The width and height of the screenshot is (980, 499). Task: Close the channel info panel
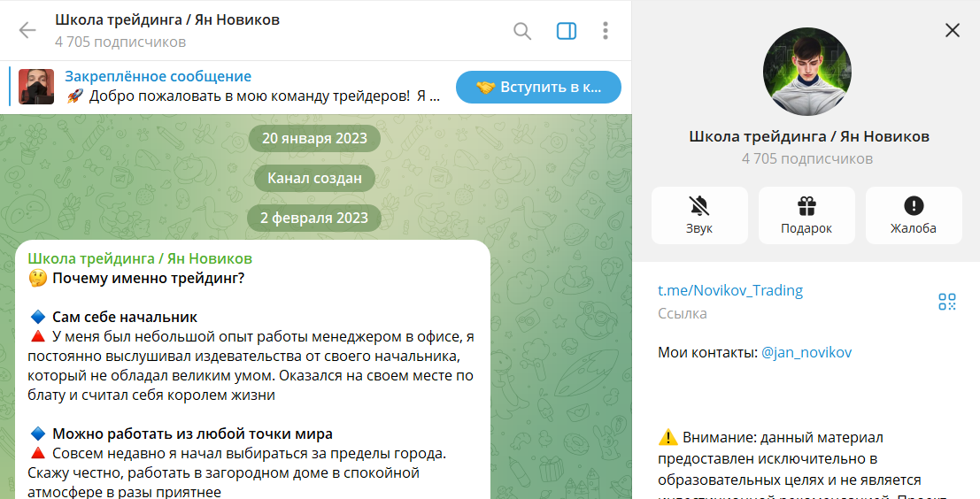(x=953, y=31)
